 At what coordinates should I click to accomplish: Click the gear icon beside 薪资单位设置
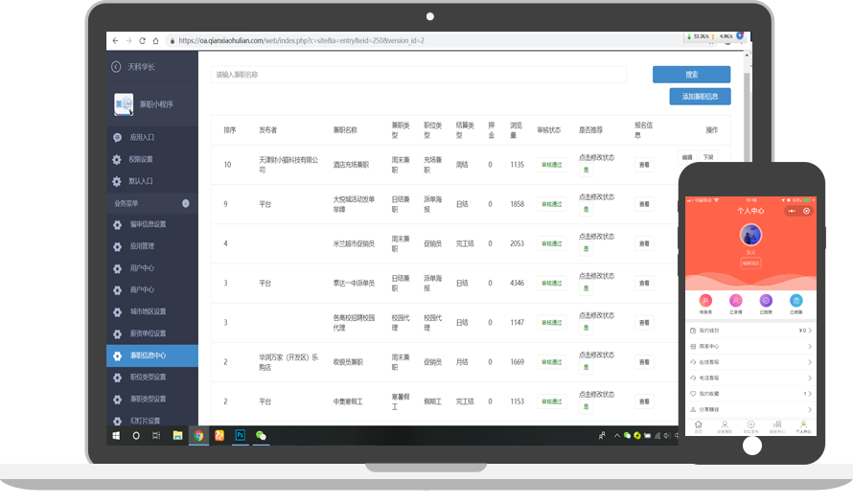point(117,333)
